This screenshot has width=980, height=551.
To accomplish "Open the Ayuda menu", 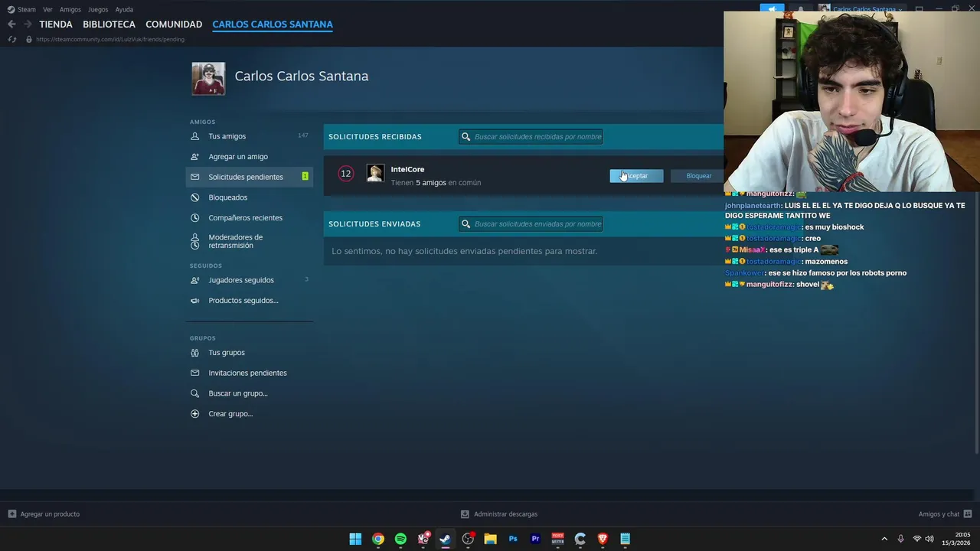I will 124,9.
